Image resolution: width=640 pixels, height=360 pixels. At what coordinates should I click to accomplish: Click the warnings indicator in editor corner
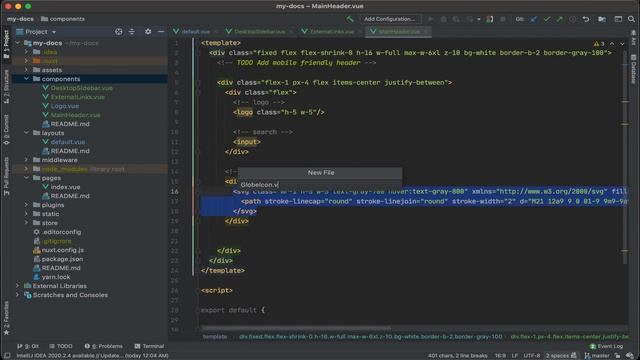point(599,44)
